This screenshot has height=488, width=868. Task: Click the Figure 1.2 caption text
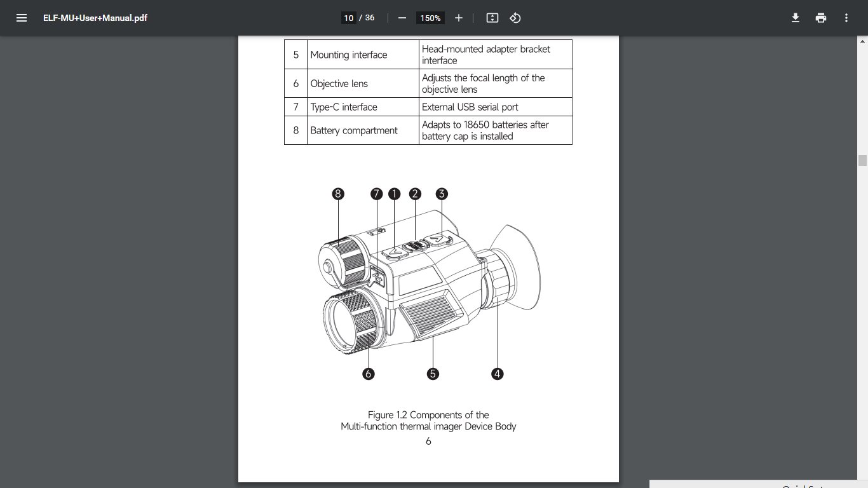[x=428, y=421]
